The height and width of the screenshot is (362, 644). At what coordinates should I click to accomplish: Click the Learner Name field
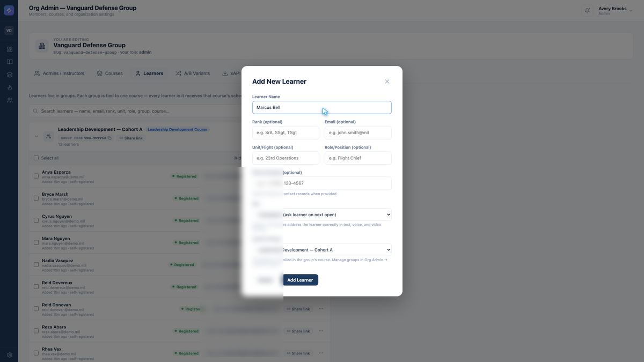[322, 107]
